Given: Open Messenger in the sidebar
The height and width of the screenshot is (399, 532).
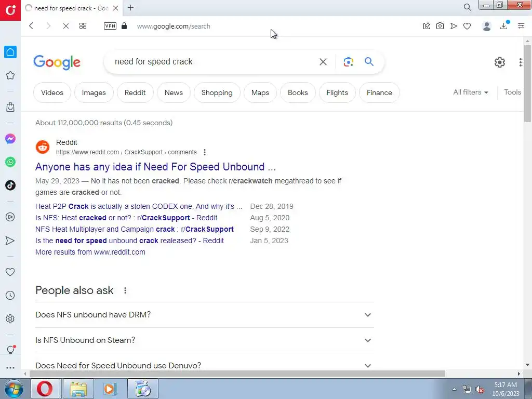Looking at the screenshot, I should pyautogui.click(x=10, y=139).
